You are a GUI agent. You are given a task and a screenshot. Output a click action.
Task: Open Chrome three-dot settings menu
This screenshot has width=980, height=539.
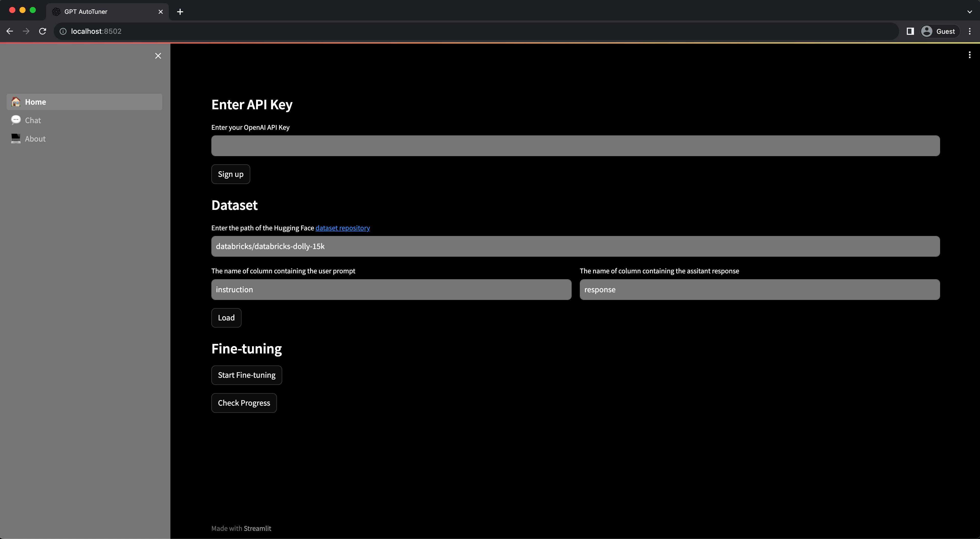click(969, 31)
